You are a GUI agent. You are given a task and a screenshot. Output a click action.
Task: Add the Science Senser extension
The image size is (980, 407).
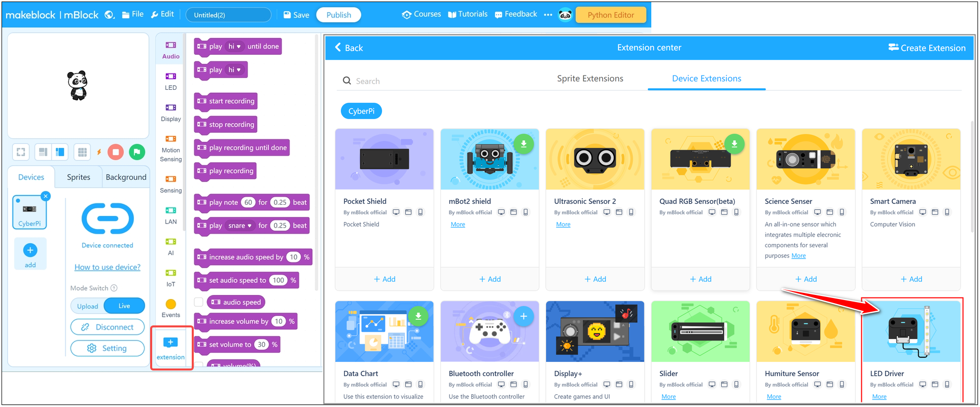(806, 279)
